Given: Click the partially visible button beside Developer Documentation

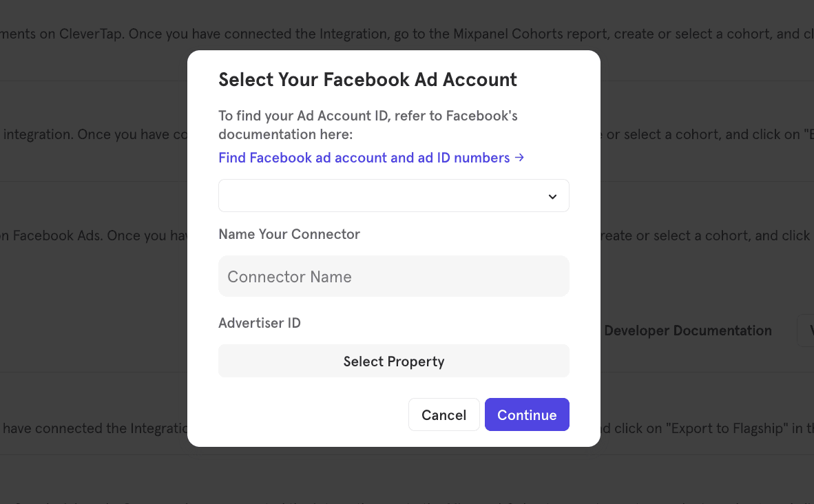Looking at the screenshot, I should point(808,330).
